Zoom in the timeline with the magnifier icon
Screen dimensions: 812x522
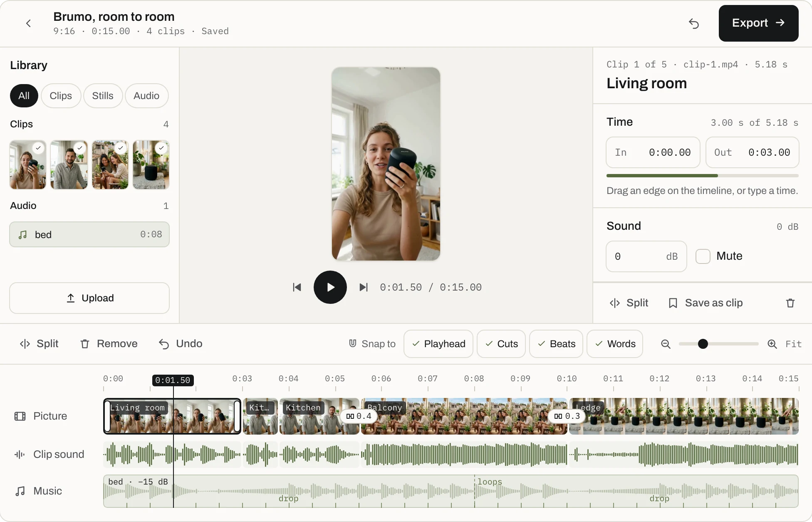[772, 344]
